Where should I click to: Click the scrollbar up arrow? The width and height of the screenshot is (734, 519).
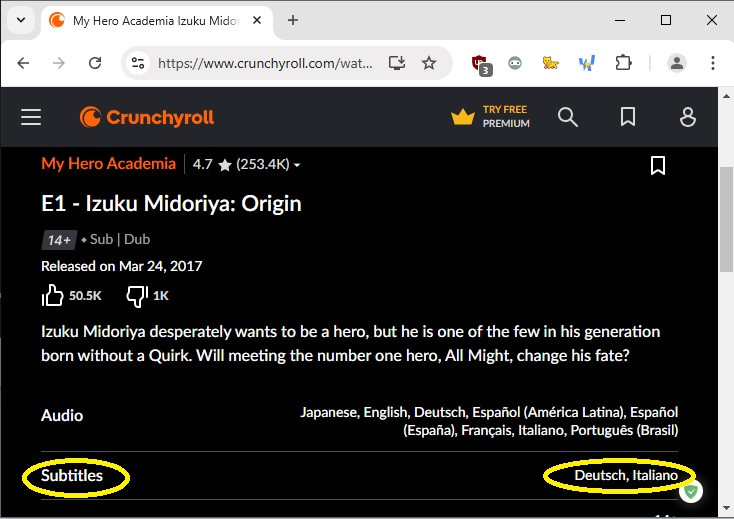point(726,96)
